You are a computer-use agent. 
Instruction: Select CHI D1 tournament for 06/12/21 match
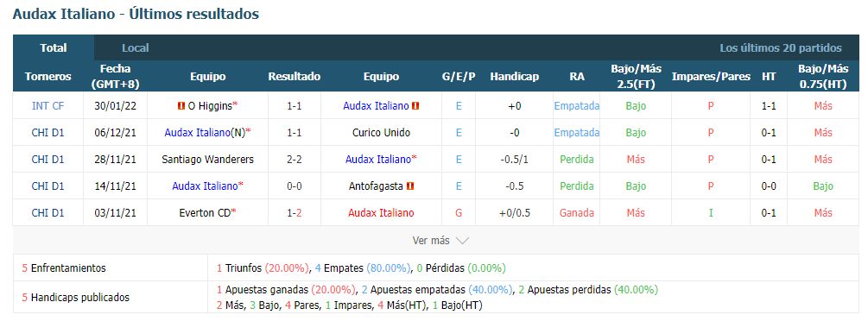tap(48, 133)
